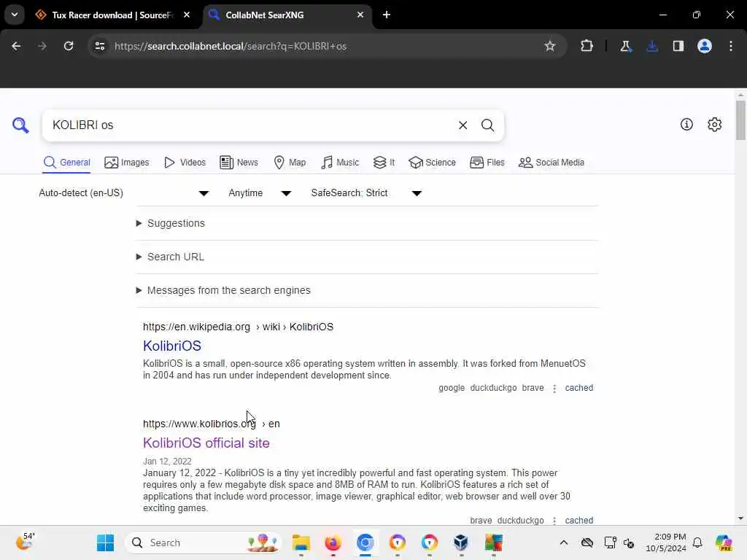The height and width of the screenshot is (560, 747).
Task: Switch to Music category
Action: [x=340, y=163]
